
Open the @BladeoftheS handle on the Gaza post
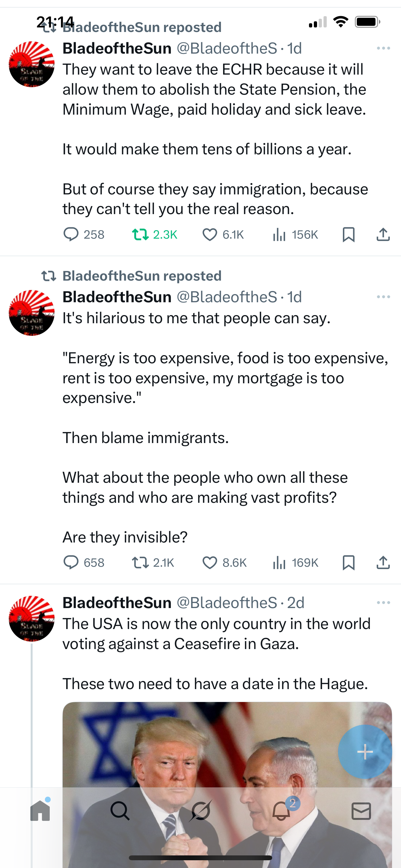pyautogui.click(x=227, y=603)
